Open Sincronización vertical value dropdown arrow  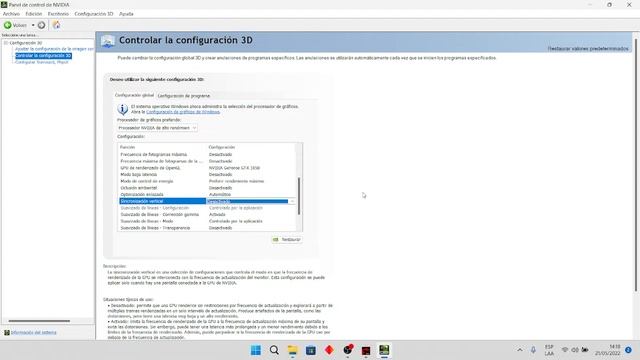click(x=291, y=201)
